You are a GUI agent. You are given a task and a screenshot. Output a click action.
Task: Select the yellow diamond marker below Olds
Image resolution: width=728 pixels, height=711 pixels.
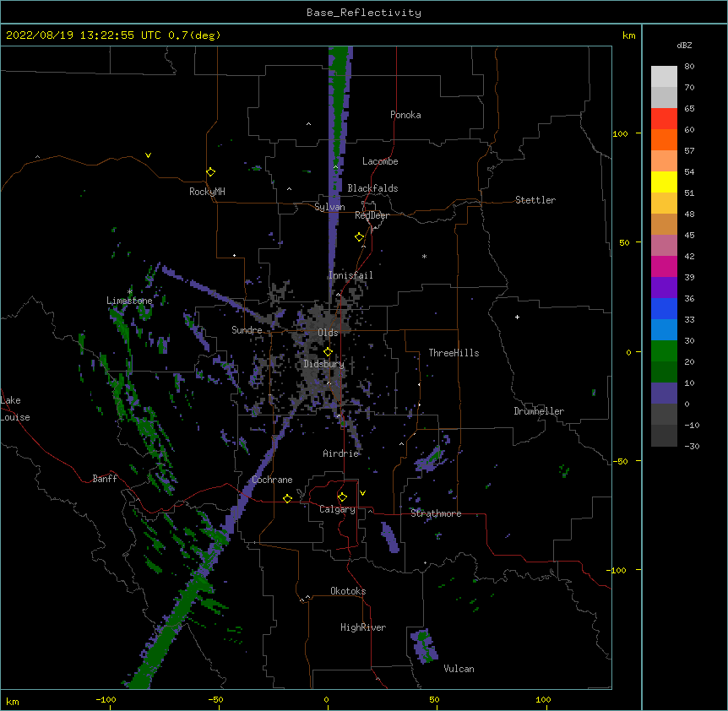[328, 352]
